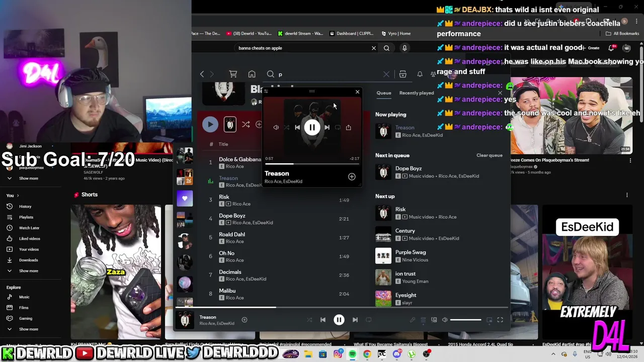This screenshot has width=644, height=362.
Task: Skip to next track in bottom bar
Action: pyautogui.click(x=355, y=320)
